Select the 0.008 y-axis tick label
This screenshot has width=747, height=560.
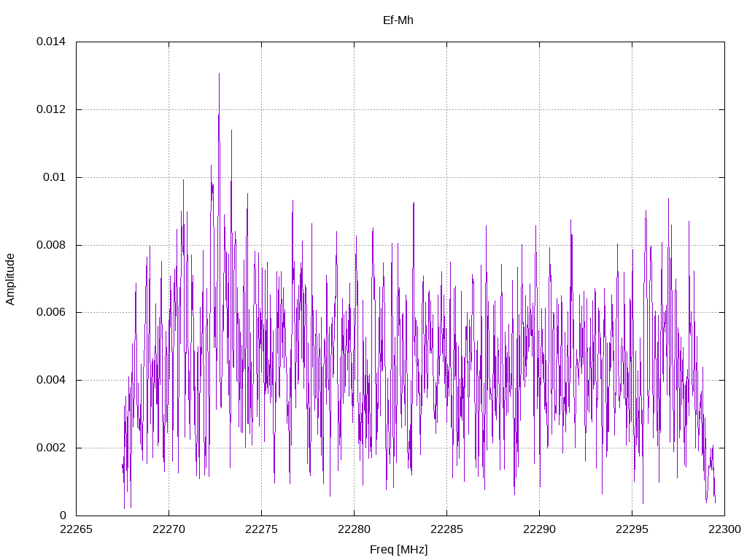tap(51, 245)
